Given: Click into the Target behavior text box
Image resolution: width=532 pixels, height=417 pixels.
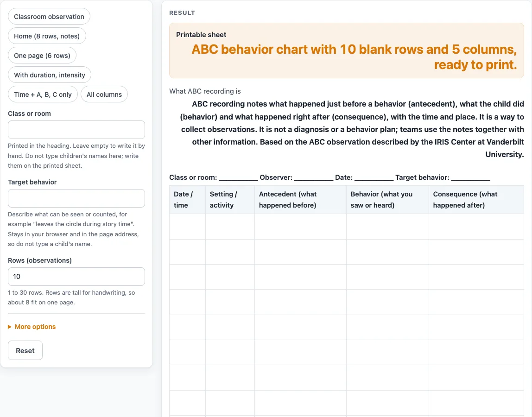Looking at the screenshot, I should point(76,198).
